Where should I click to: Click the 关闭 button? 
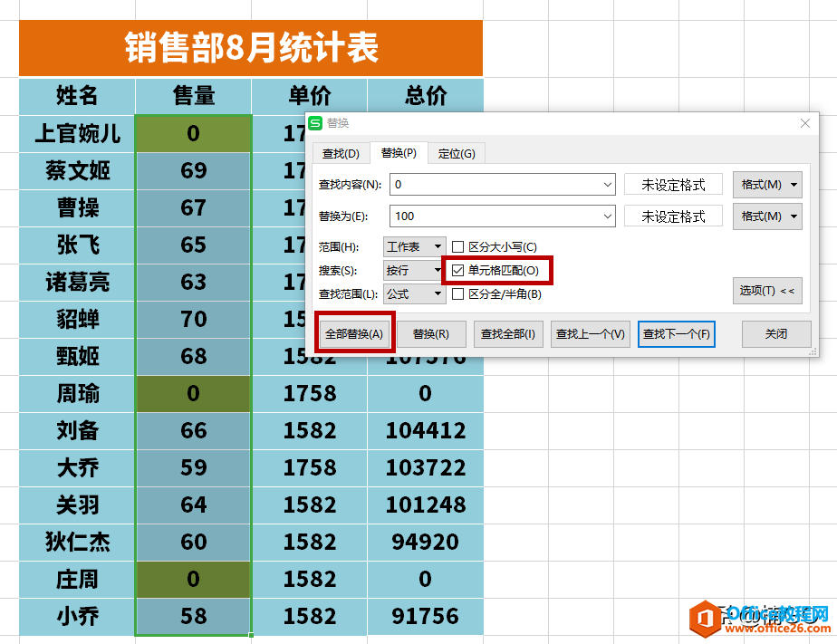776,334
